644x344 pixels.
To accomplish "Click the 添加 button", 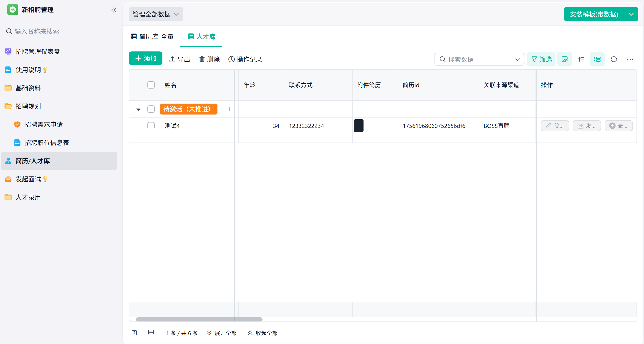I will [146, 59].
